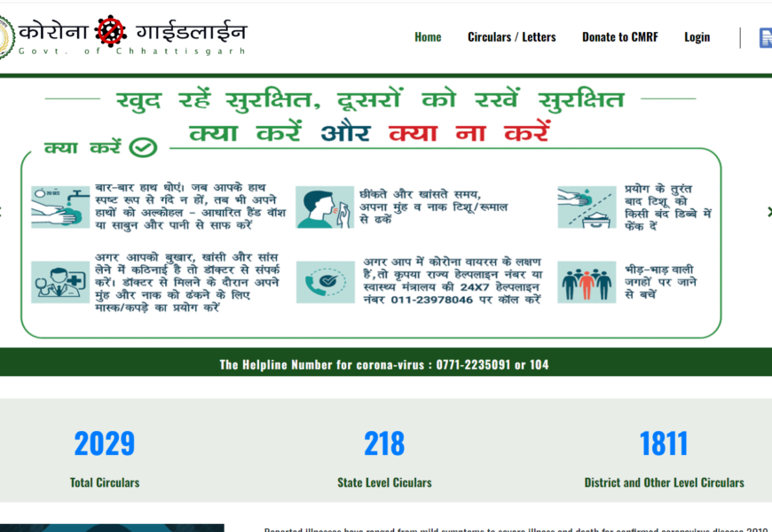Viewport: 772px width, 532px height.
Task: Click 1811 District and Other Level Circulars
Action: click(664, 443)
